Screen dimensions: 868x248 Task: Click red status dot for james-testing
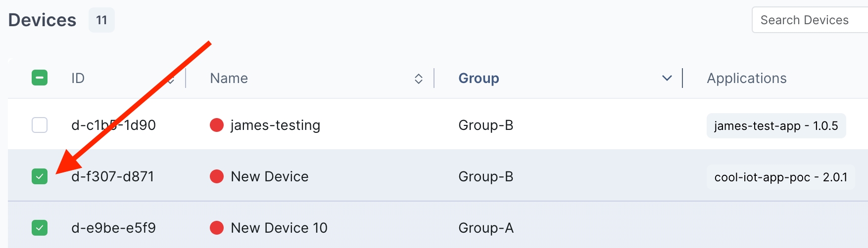click(217, 125)
